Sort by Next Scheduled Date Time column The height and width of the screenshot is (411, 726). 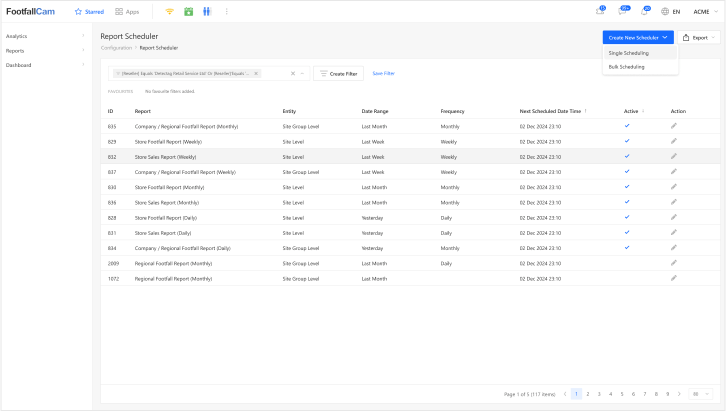click(x=553, y=111)
